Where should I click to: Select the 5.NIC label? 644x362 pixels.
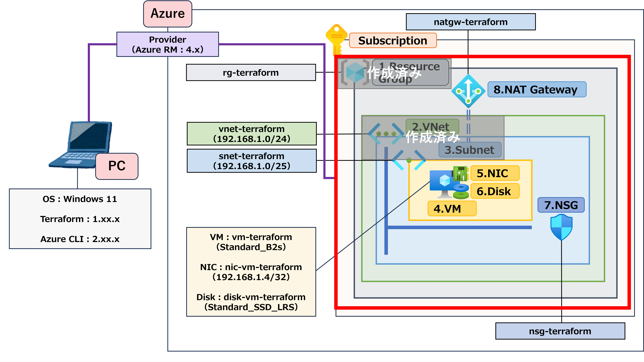click(495, 173)
